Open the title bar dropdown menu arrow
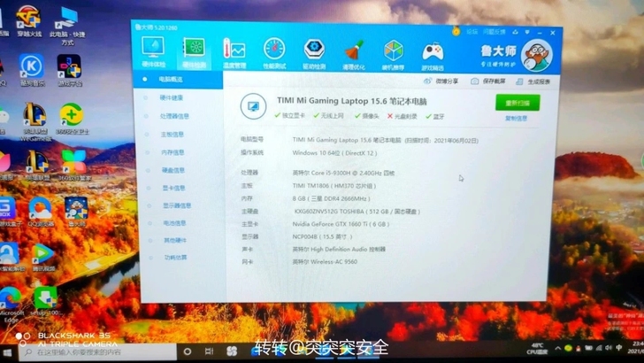Image resolution: width=644 pixels, height=363 pixels. (x=527, y=33)
